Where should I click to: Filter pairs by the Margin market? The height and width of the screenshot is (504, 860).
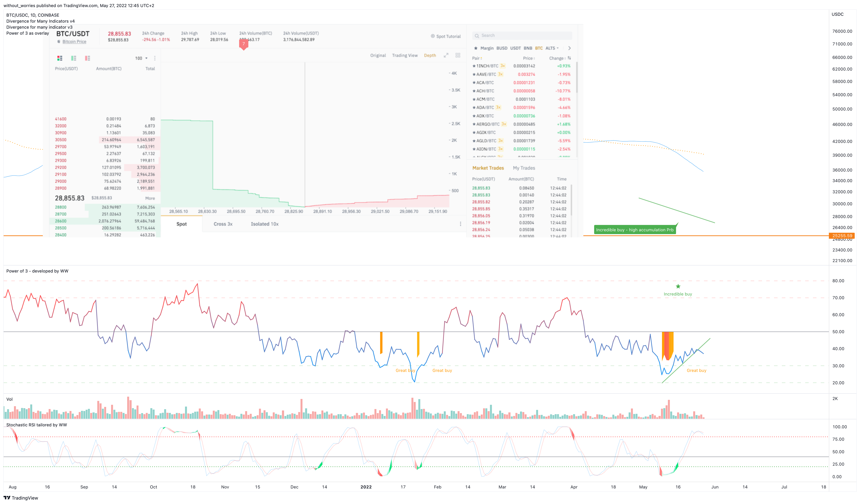click(487, 48)
